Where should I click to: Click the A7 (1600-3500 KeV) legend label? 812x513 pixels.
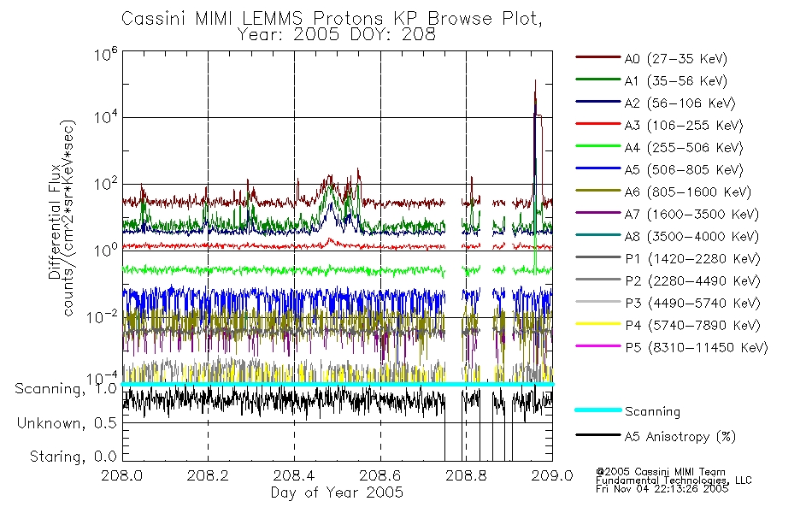pyautogui.click(x=691, y=214)
